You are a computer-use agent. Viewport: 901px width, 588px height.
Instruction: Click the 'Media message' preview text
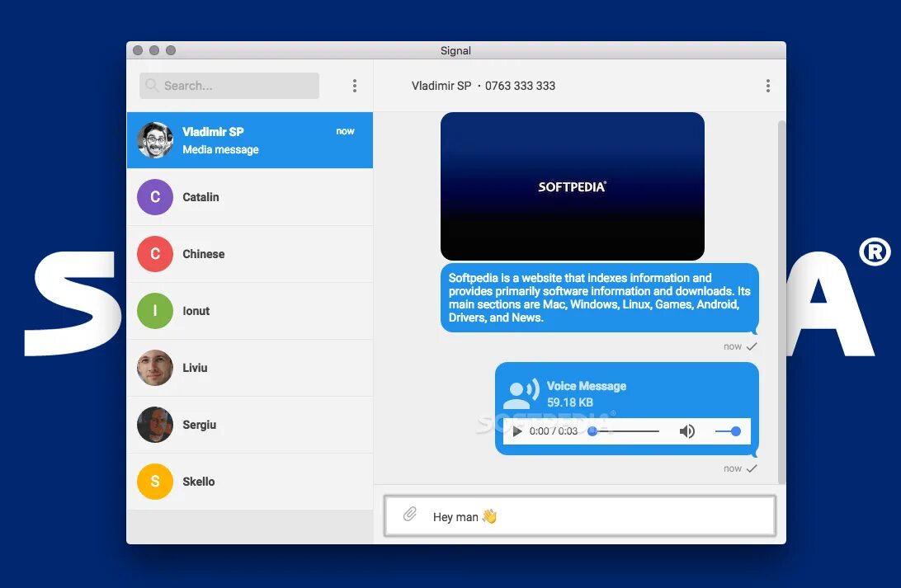pos(220,149)
